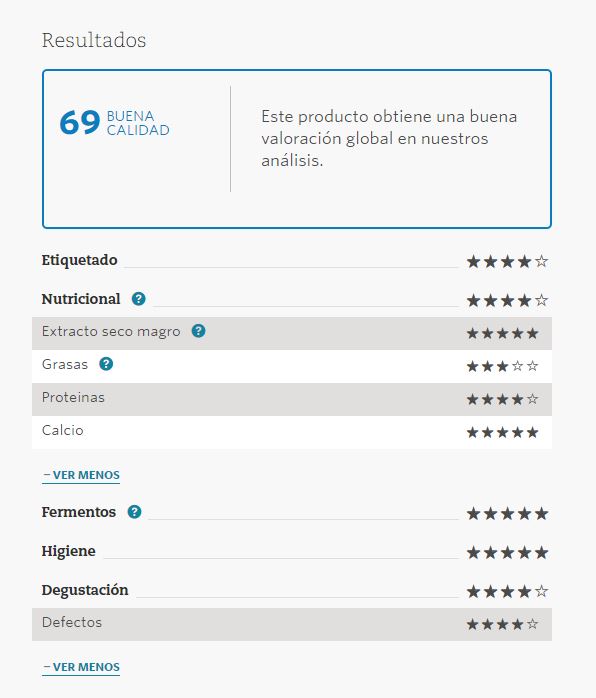Screen dimensions: 596x698
Task: Select the Nutricional section heading
Action: [x=81, y=299]
